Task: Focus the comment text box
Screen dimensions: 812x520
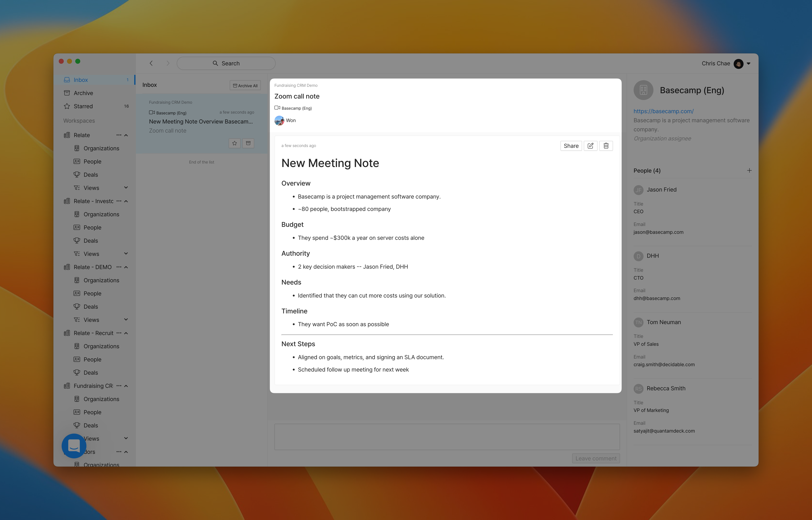Action: (447, 436)
